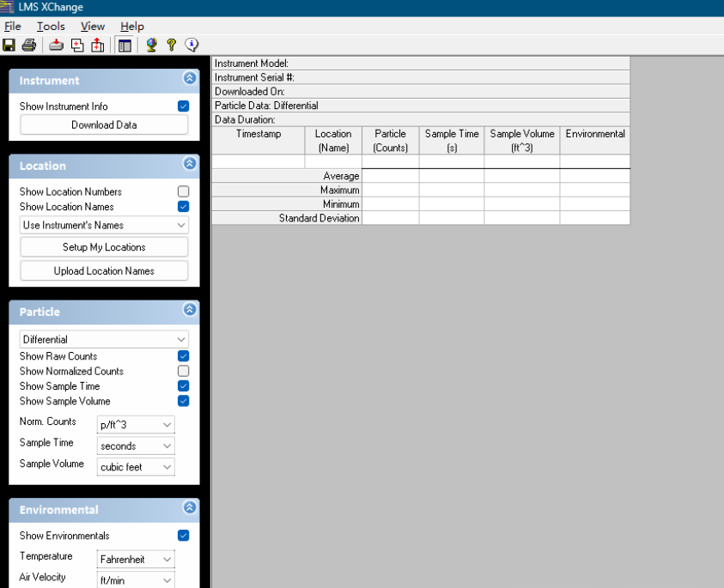This screenshot has width=724, height=588.
Task: Click the side panel layout toggle icon
Action: pyautogui.click(x=125, y=45)
